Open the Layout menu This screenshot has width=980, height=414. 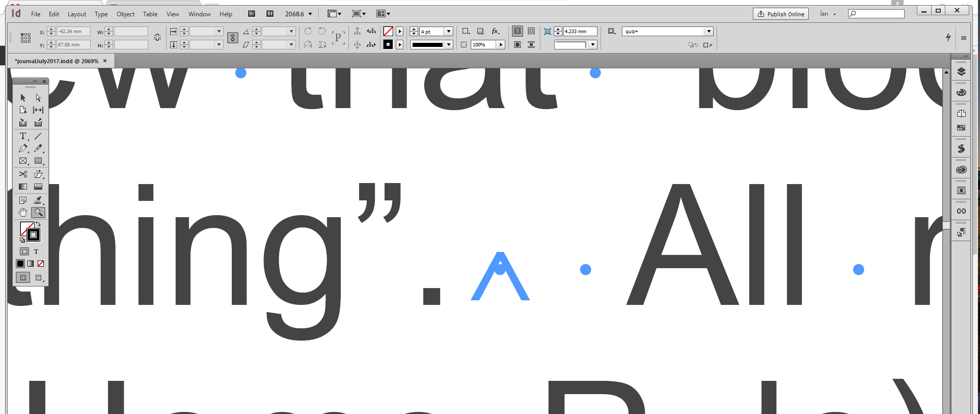pyautogui.click(x=77, y=14)
